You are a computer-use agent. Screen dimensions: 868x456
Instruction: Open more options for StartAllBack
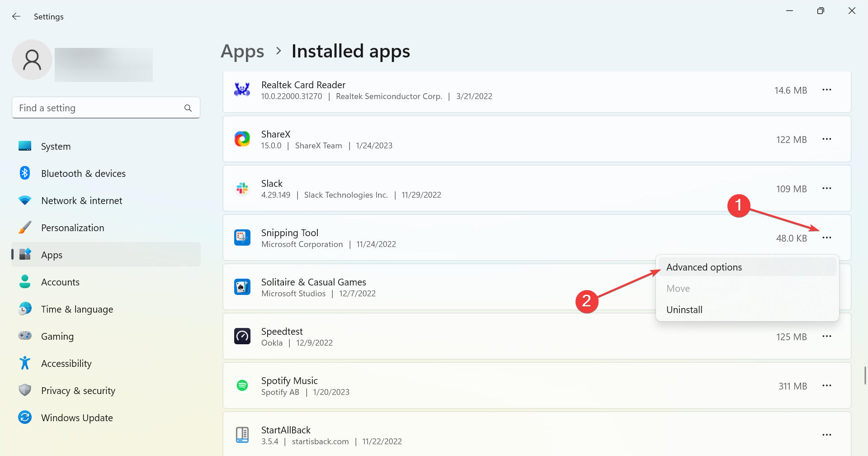(x=827, y=435)
